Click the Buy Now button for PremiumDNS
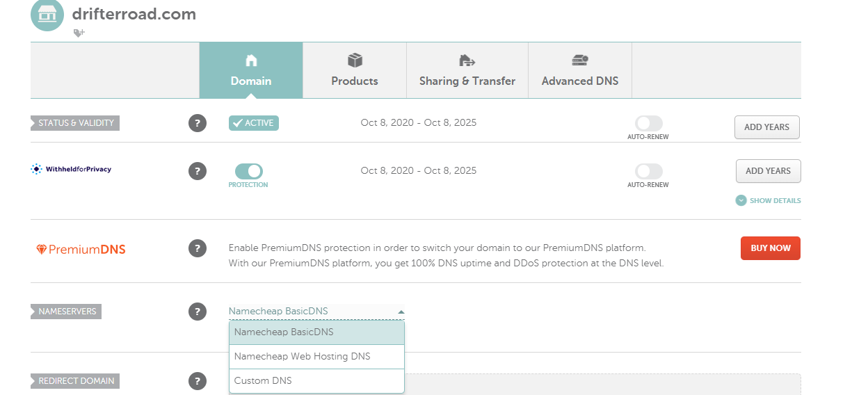868x395 pixels. click(x=771, y=248)
